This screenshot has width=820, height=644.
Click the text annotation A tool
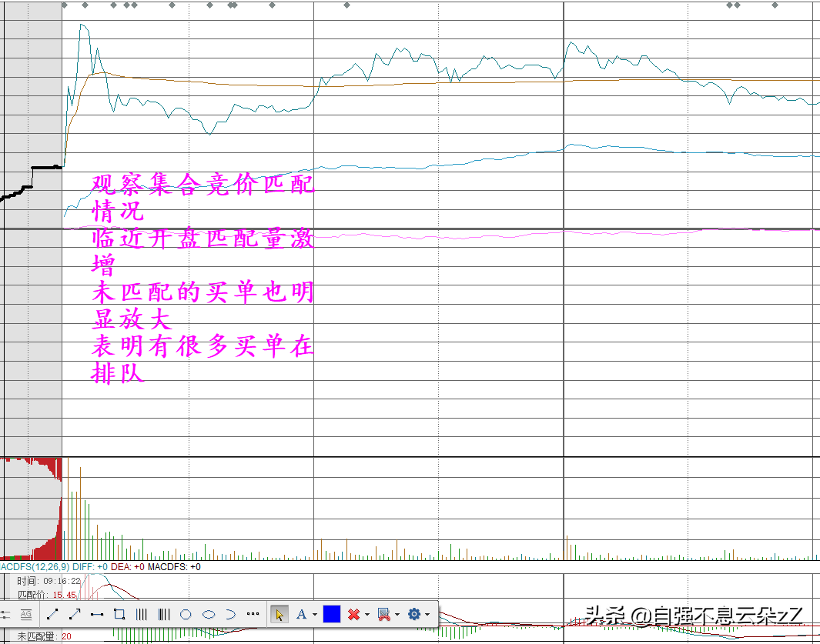(301, 614)
